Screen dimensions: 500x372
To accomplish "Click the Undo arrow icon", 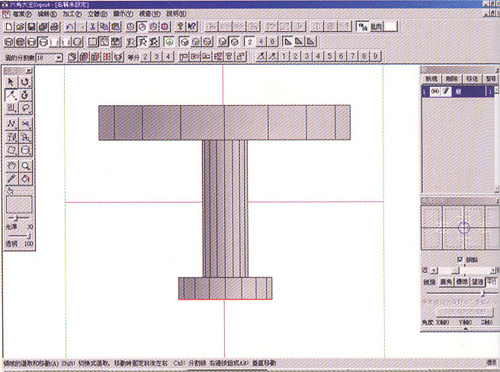I will pos(70,27).
